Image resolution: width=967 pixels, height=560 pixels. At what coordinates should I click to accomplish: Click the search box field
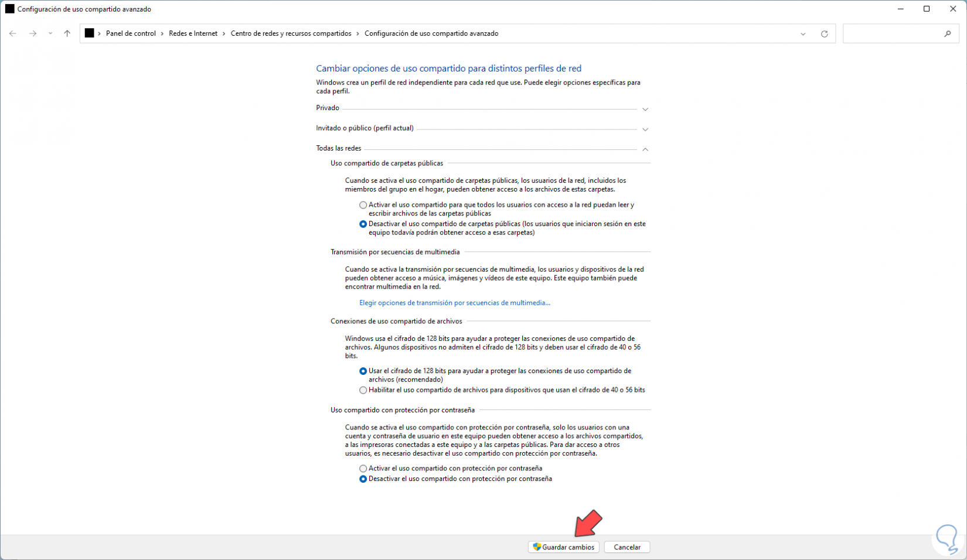pos(901,33)
